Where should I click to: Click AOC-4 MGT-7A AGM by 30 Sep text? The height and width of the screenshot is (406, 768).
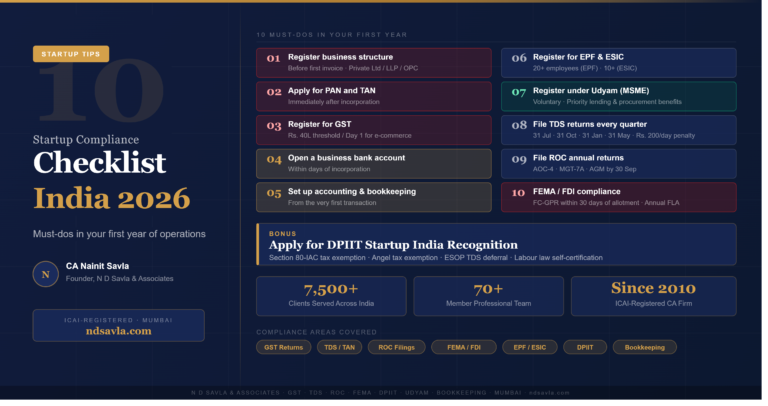(585, 169)
